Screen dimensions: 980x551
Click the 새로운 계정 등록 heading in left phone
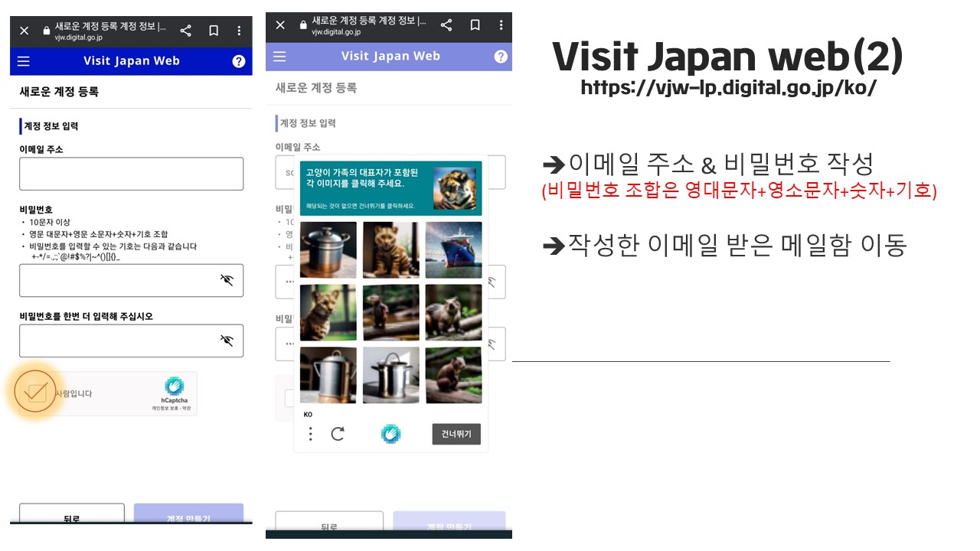(59, 92)
